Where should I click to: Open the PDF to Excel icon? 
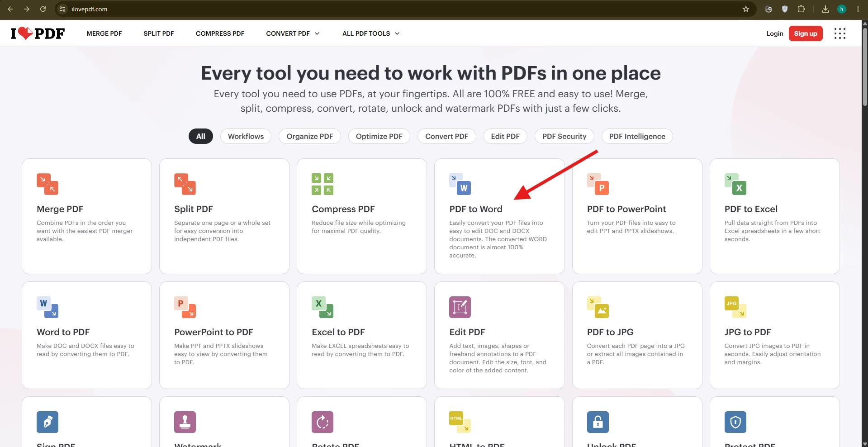[735, 184]
